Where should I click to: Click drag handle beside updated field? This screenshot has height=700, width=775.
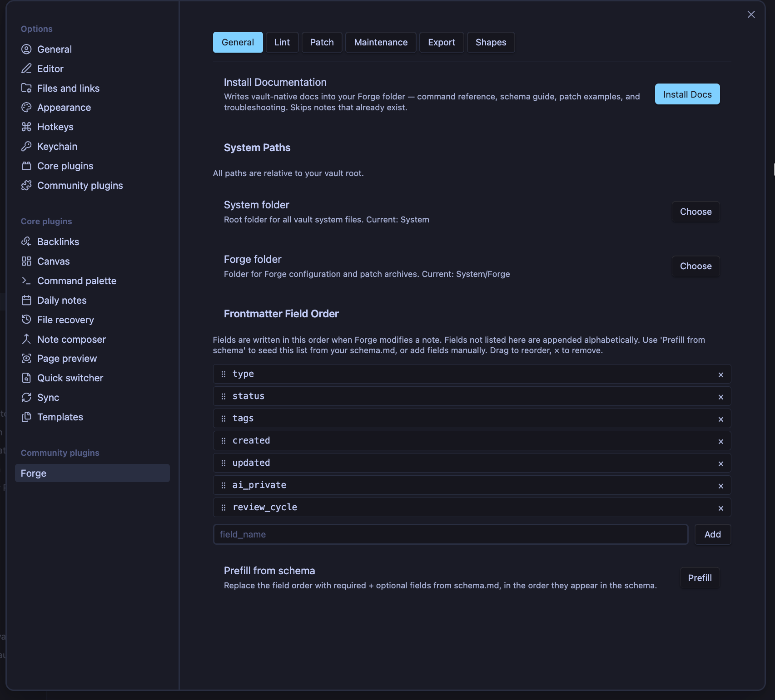(x=224, y=463)
